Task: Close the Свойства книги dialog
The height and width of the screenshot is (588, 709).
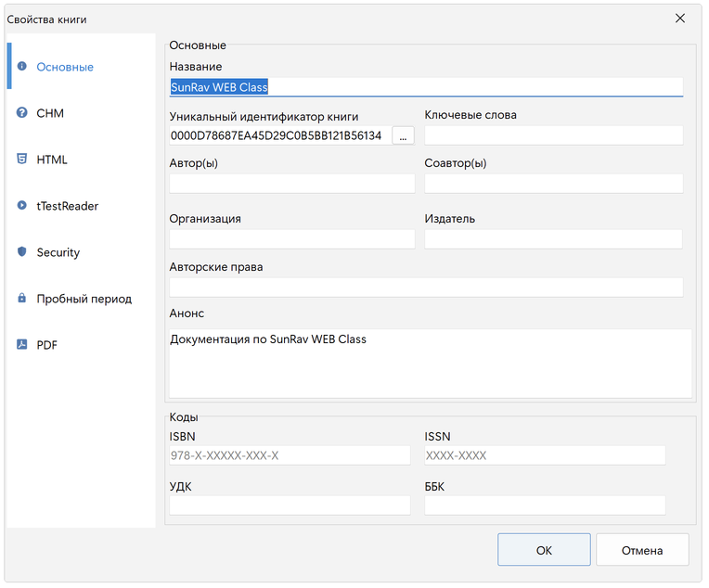Action: coord(679,19)
